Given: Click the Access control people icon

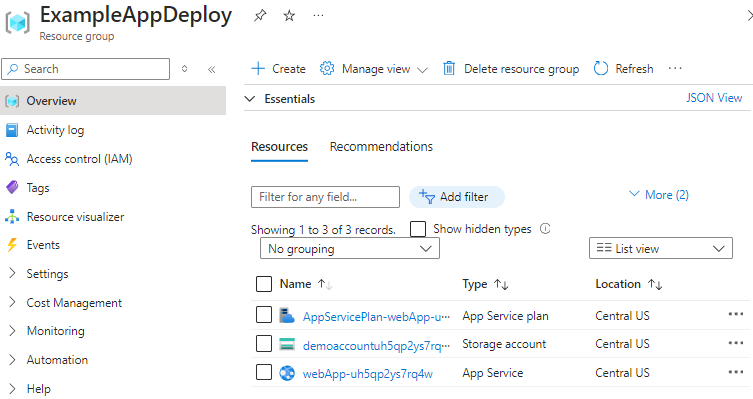Looking at the screenshot, I should [12, 159].
